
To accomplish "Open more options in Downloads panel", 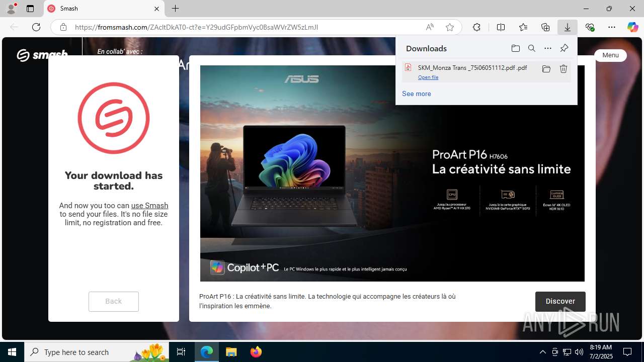I will 548,48.
